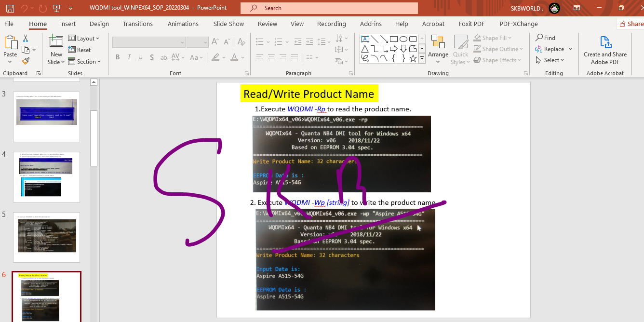Toggle Bold formatting

(x=118, y=57)
